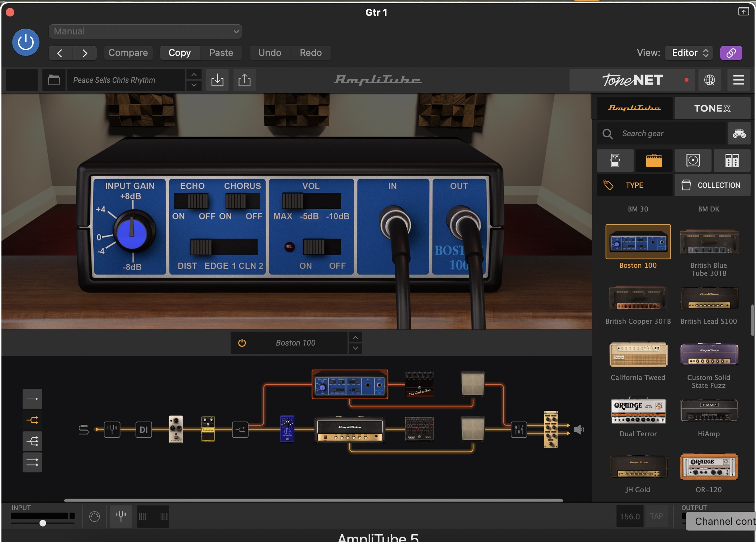Image resolution: width=756 pixels, height=542 pixels.
Task: Choose the British Blue Tube 30TB amp
Action: [709, 242]
